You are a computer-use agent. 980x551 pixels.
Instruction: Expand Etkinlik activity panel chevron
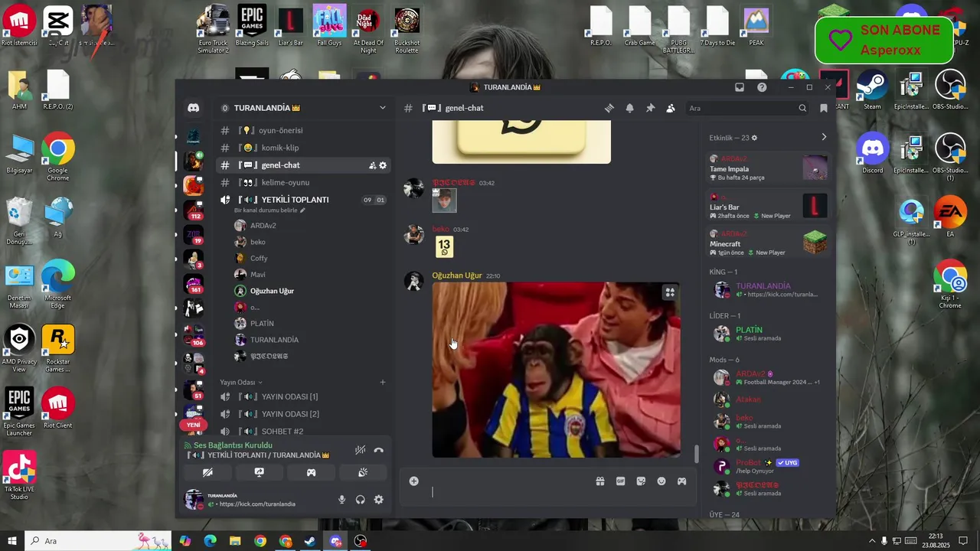[x=824, y=137]
